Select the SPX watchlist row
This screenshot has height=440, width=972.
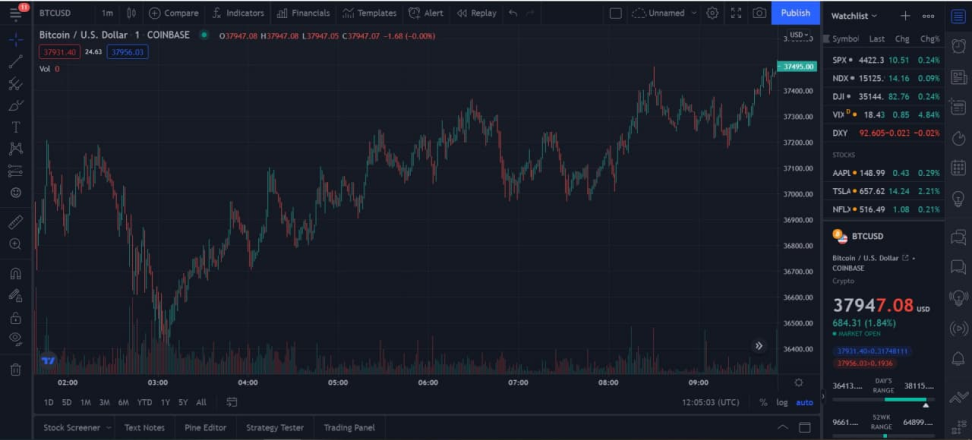[885, 60]
